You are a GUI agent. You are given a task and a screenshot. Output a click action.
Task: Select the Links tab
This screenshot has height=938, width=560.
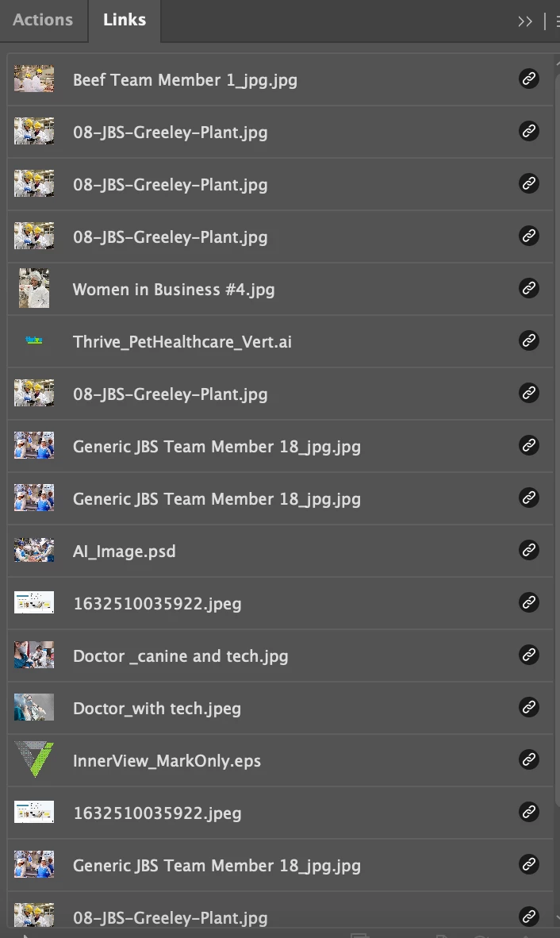click(125, 20)
